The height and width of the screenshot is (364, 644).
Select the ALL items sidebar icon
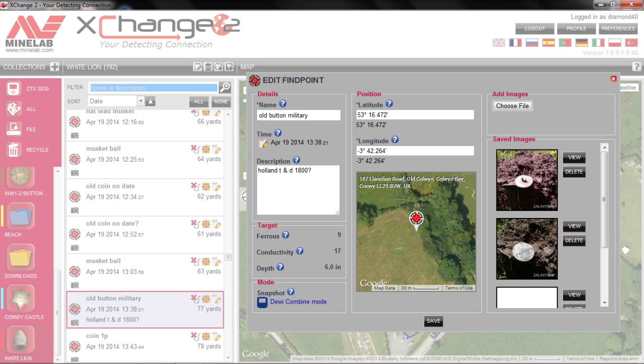[x=13, y=109]
